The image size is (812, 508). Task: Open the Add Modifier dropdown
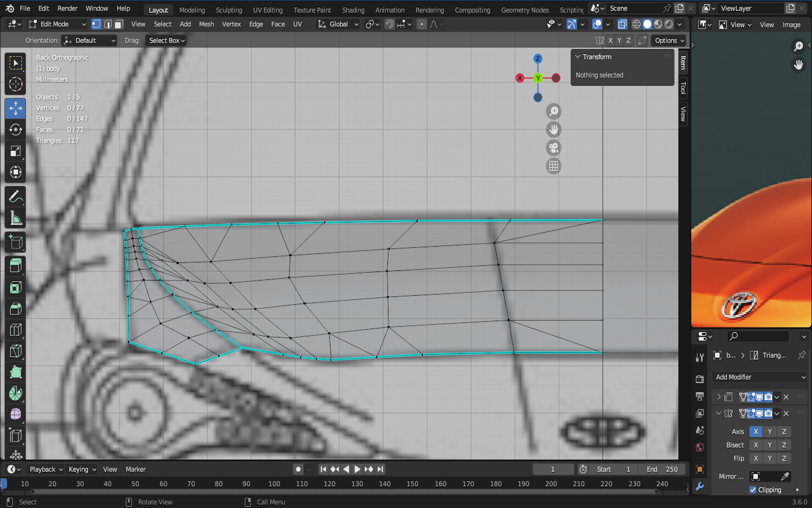(760, 377)
